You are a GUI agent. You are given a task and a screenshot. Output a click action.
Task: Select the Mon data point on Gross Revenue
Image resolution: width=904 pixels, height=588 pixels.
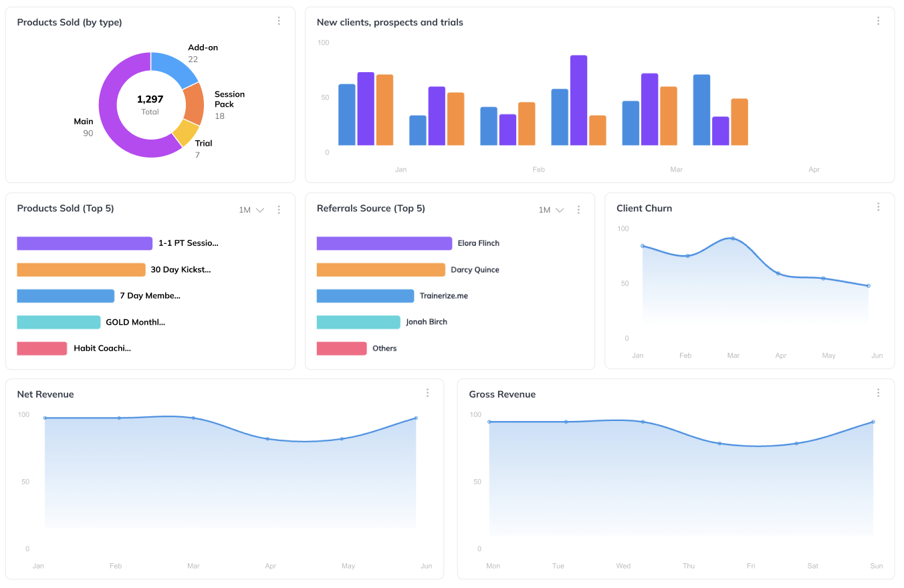click(x=489, y=422)
